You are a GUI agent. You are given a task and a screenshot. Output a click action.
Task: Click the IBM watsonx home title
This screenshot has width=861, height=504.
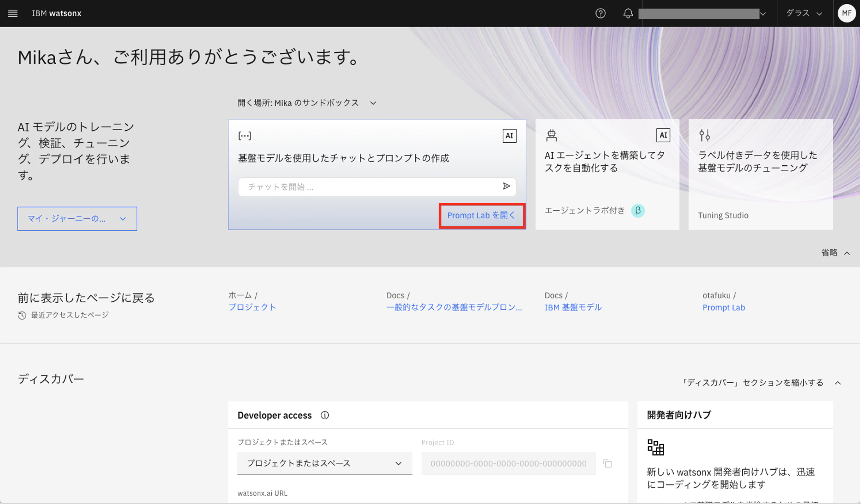(x=57, y=13)
